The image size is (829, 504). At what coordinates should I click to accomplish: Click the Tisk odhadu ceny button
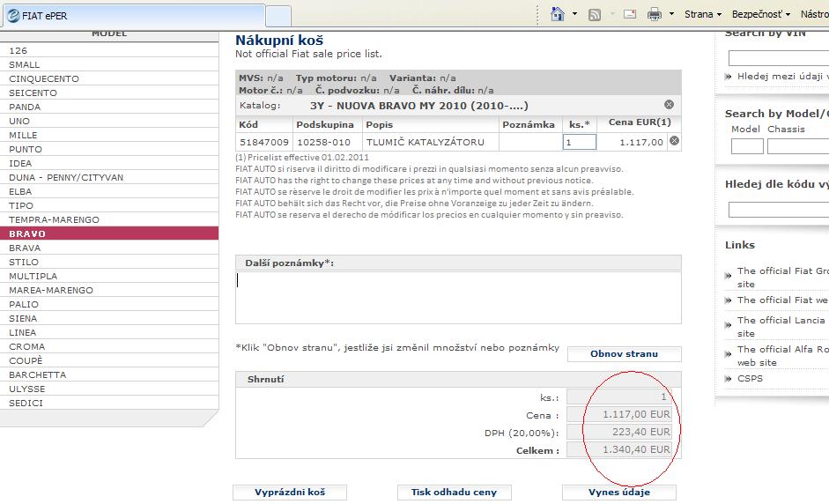coord(454,492)
